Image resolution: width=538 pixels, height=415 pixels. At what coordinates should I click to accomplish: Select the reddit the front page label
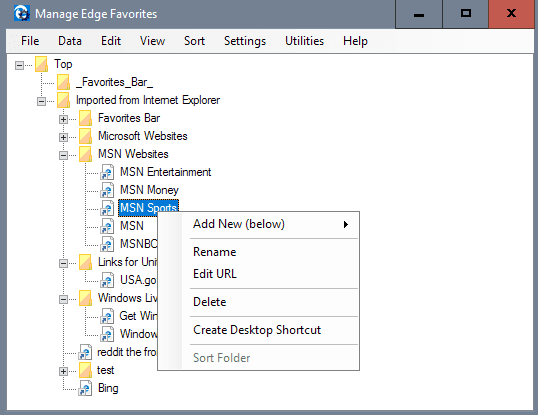[127, 352]
